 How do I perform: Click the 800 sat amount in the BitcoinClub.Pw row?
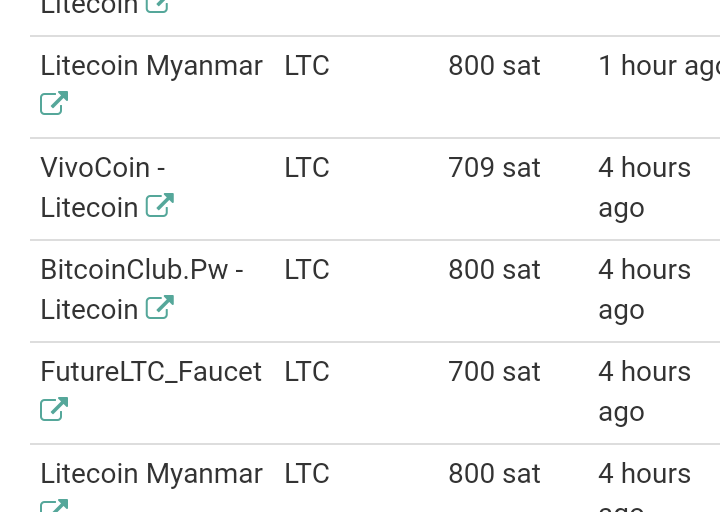click(x=494, y=270)
